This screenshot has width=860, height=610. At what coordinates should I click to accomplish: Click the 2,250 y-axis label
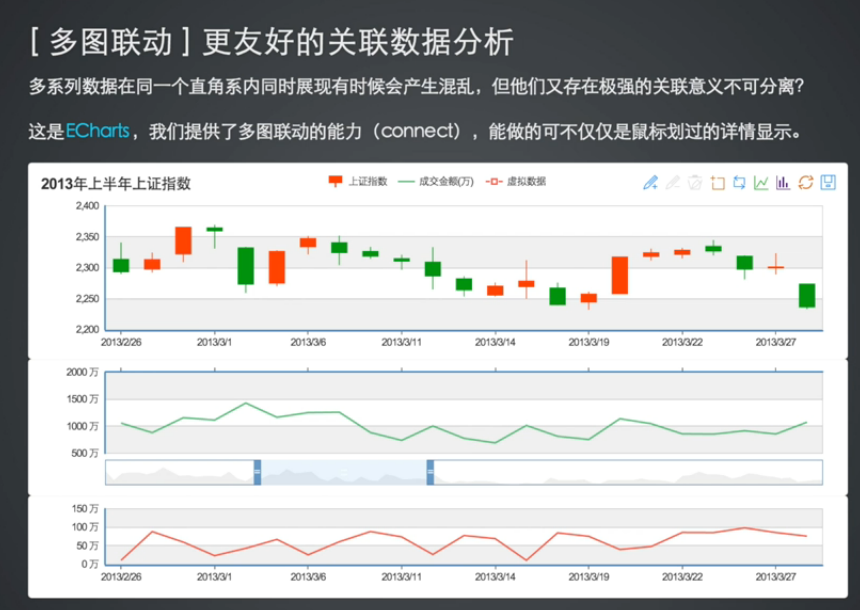tap(87, 299)
